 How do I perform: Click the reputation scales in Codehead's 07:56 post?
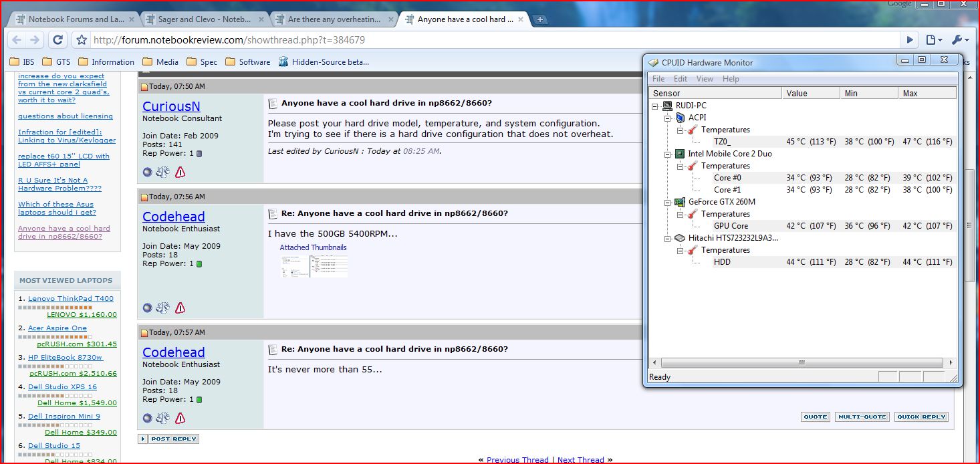coord(163,308)
